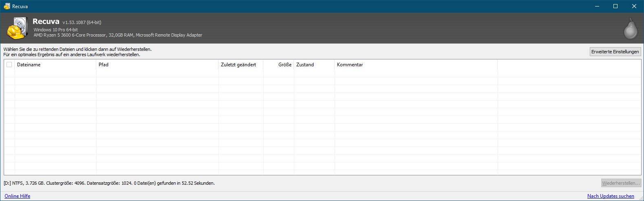This screenshot has width=644, height=201.
Task: Sort by the Größe column header
Action: [279, 65]
